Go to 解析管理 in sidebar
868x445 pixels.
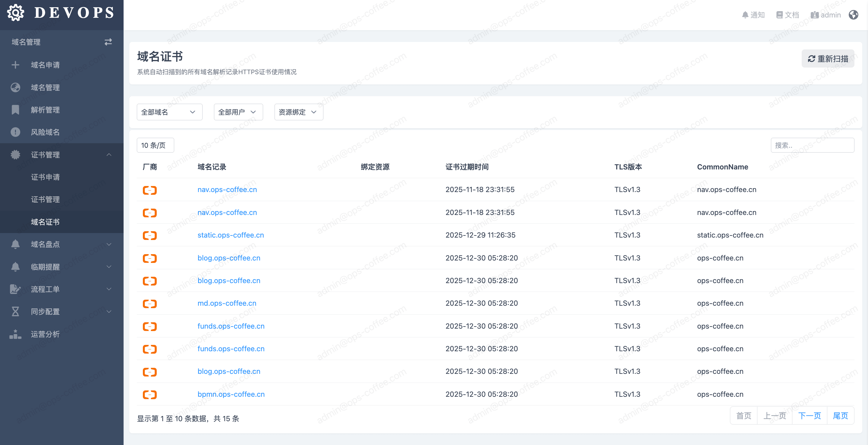45,110
